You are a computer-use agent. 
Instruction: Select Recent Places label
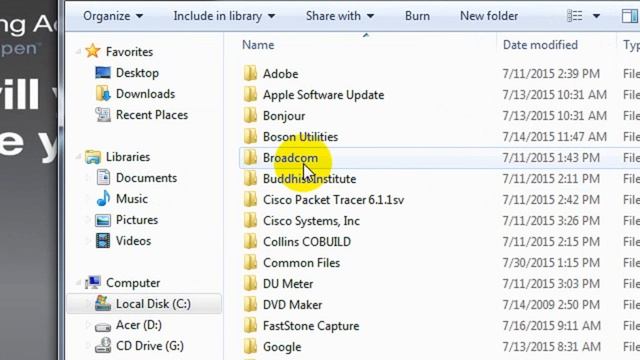(152, 115)
